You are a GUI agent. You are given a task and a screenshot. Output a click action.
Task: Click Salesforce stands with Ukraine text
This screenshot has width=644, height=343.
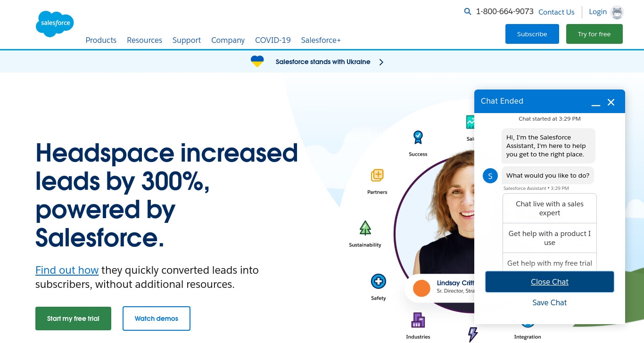(323, 62)
